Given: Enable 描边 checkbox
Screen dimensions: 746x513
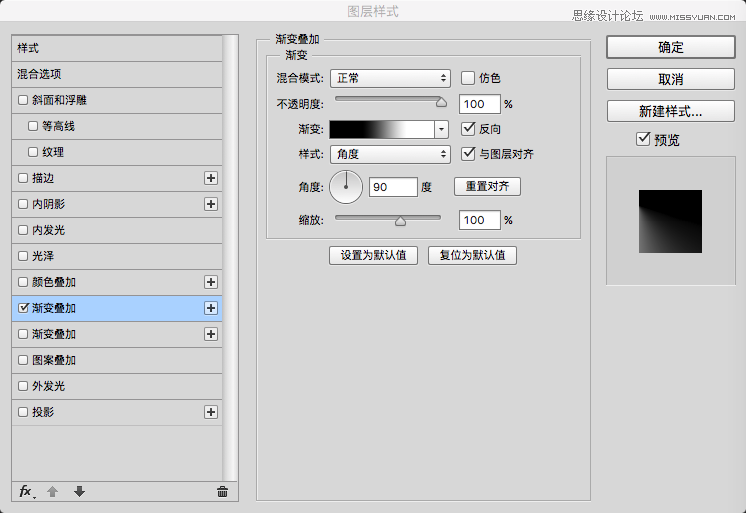Looking at the screenshot, I should click(23, 178).
